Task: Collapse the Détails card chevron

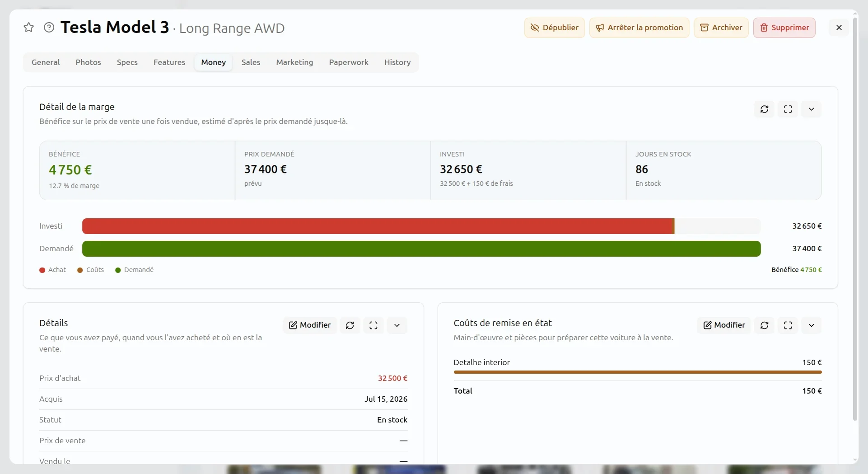Action: 397,325
